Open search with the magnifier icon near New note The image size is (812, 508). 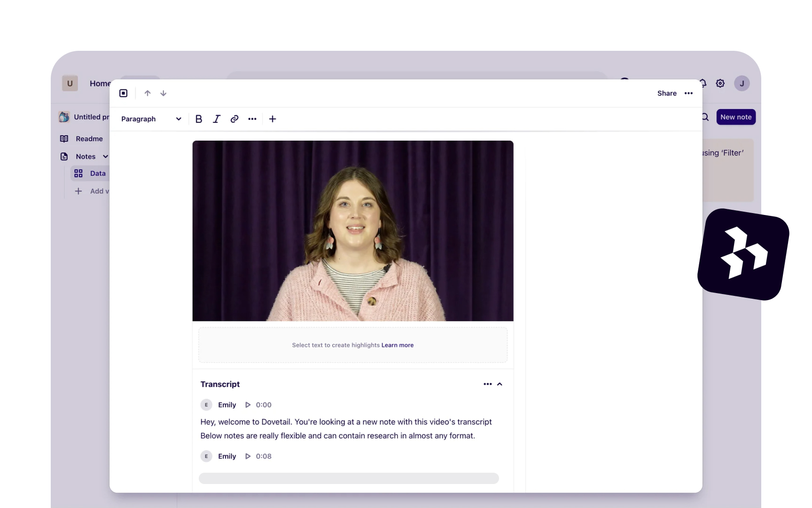[x=704, y=117]
